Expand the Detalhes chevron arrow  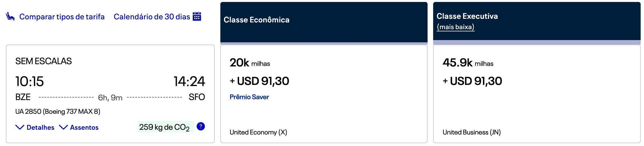tap(20, 127)
